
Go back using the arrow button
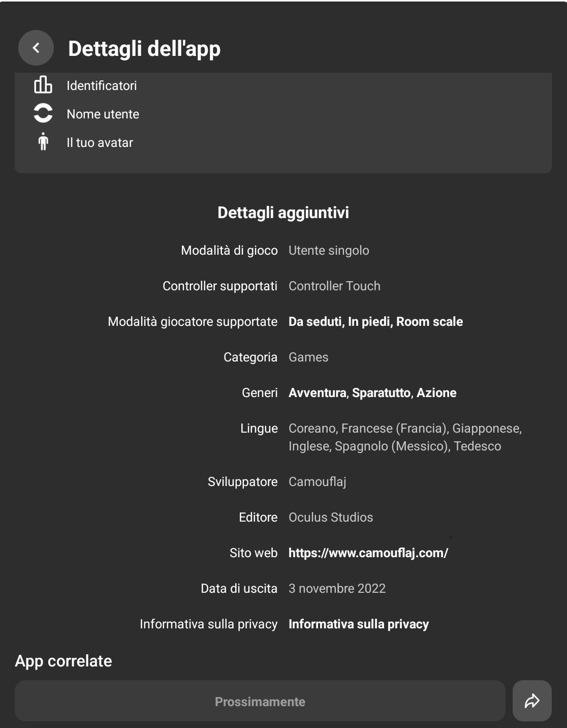[x=36, y=48]
